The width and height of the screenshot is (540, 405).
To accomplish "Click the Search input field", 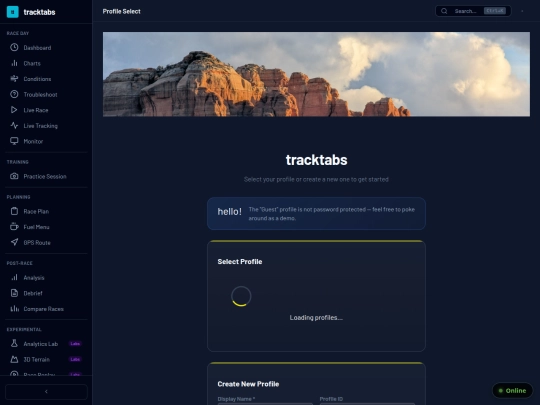I will pyautogui.click(x=473, y=11).
